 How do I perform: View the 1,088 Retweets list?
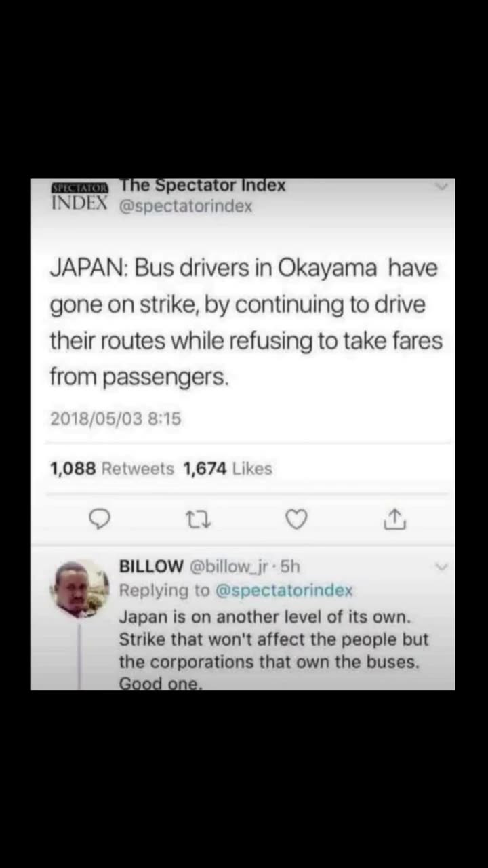[112, 469]
